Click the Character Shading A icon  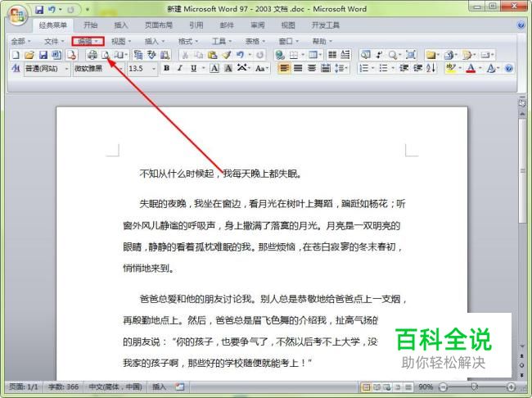click(228, 69)
